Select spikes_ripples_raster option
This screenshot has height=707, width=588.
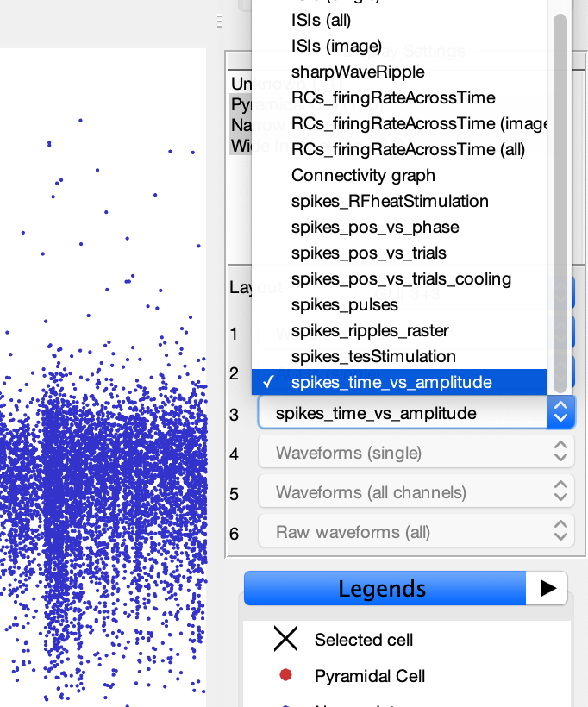(399, 330)
